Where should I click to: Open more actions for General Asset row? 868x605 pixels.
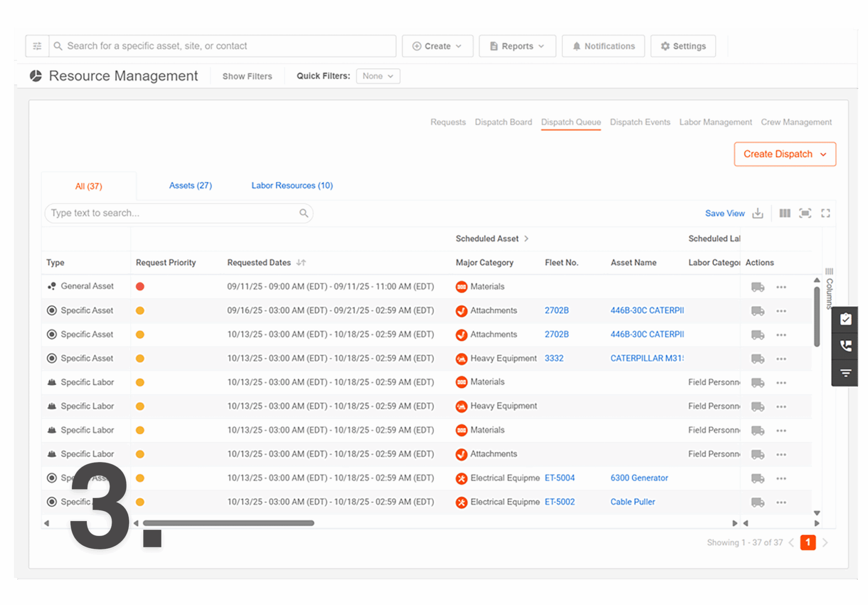coord(781,287)
